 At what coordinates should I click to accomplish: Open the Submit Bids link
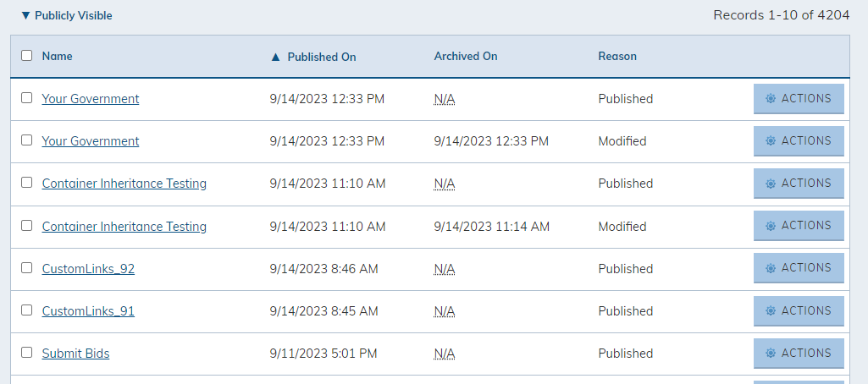coord(76,354)
